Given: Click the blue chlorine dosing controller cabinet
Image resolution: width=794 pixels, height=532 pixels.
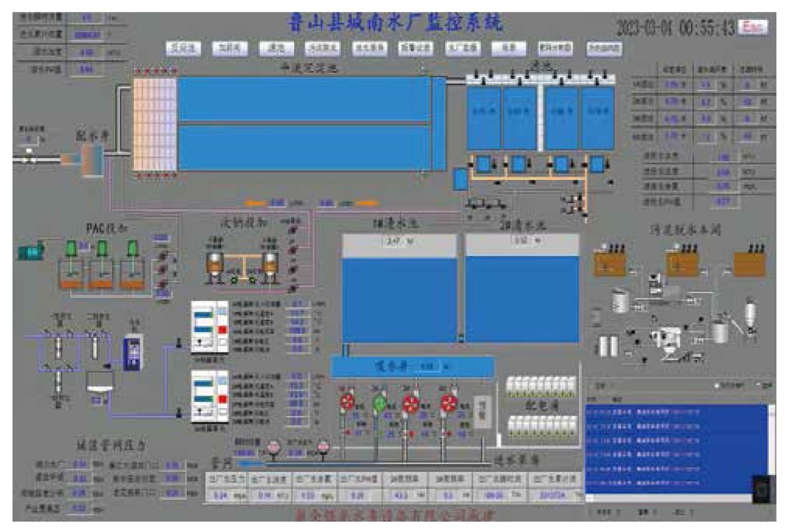Looking at the screenshot, I should [x=133, y=352].
